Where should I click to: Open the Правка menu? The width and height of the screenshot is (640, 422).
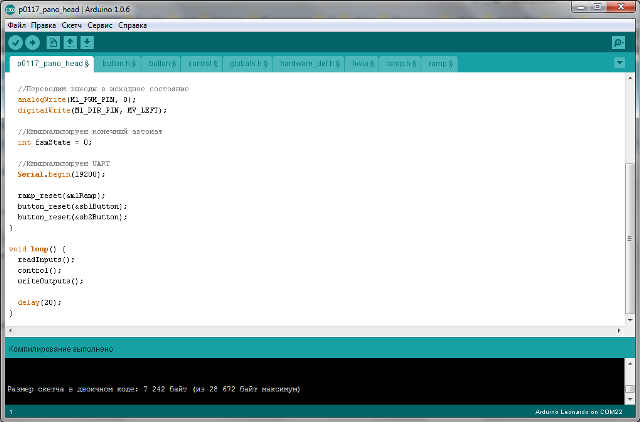click(x=43, y=24)
